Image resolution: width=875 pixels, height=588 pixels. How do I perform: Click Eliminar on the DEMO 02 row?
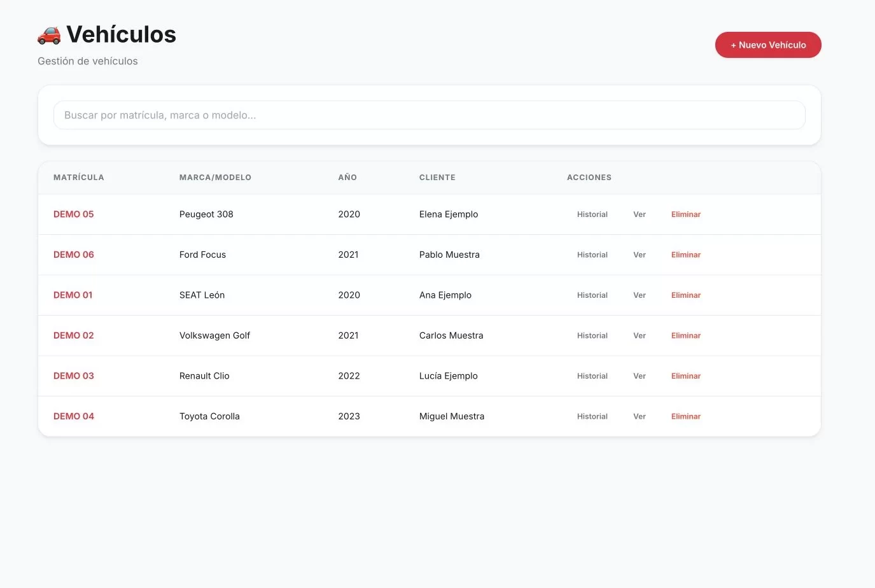click(x=686, y=335)
